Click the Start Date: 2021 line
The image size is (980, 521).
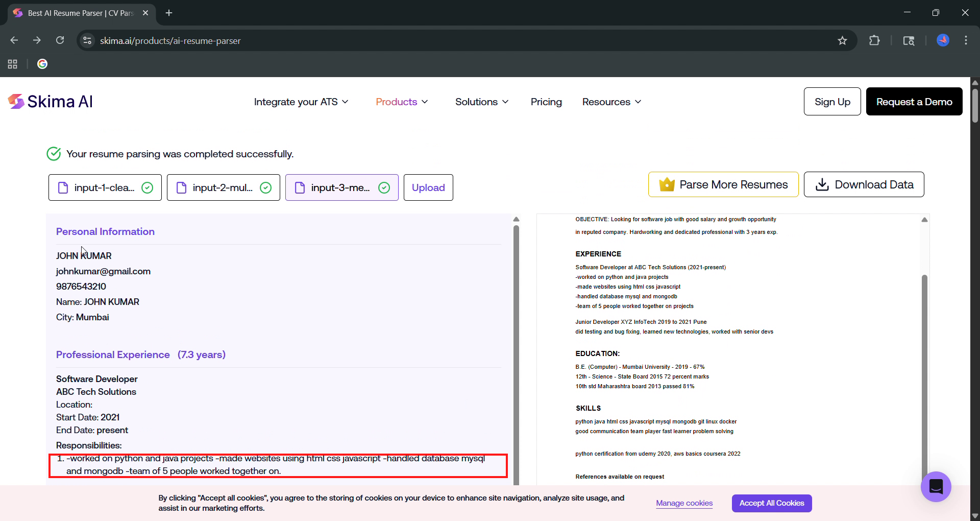tap(88, 417)
